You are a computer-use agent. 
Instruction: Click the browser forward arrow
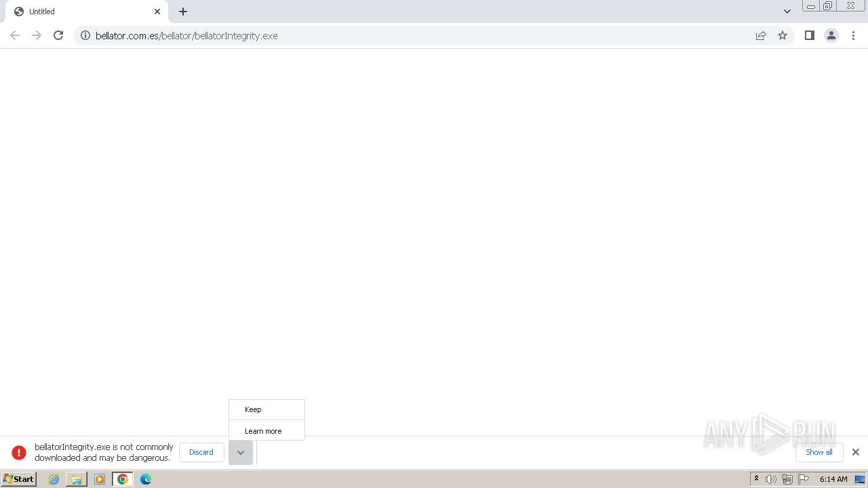coord(37,35)
